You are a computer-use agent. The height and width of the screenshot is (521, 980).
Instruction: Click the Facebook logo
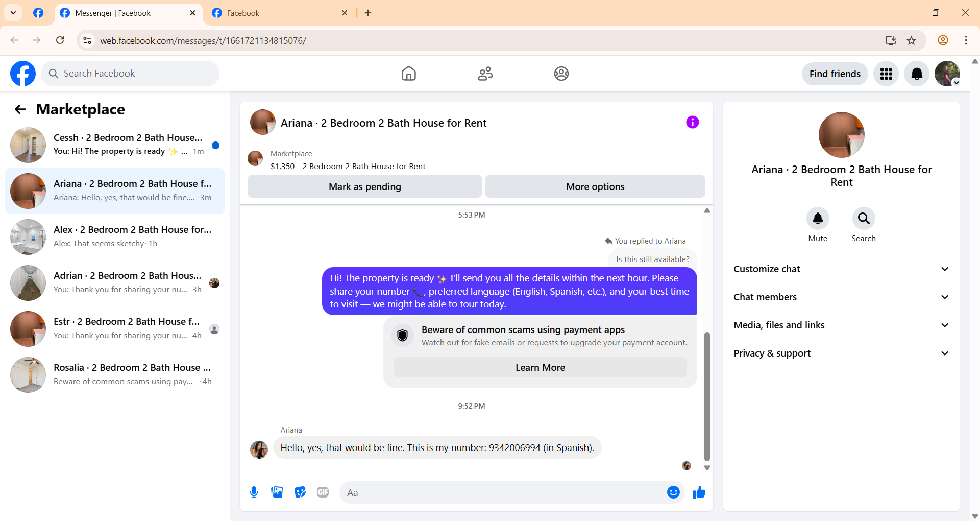[23, 74]
